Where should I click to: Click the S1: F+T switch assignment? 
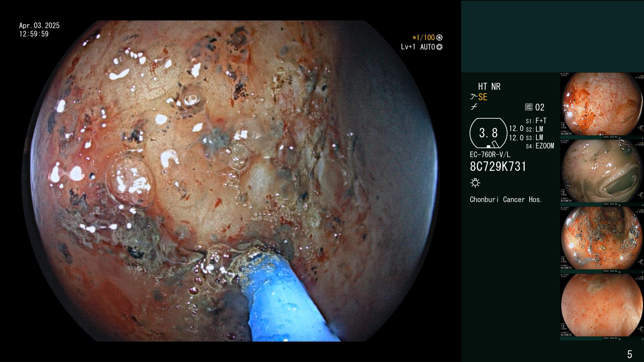536,121
